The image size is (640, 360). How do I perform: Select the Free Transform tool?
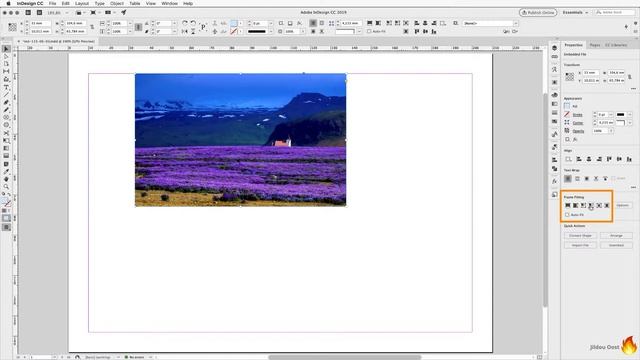6,141
